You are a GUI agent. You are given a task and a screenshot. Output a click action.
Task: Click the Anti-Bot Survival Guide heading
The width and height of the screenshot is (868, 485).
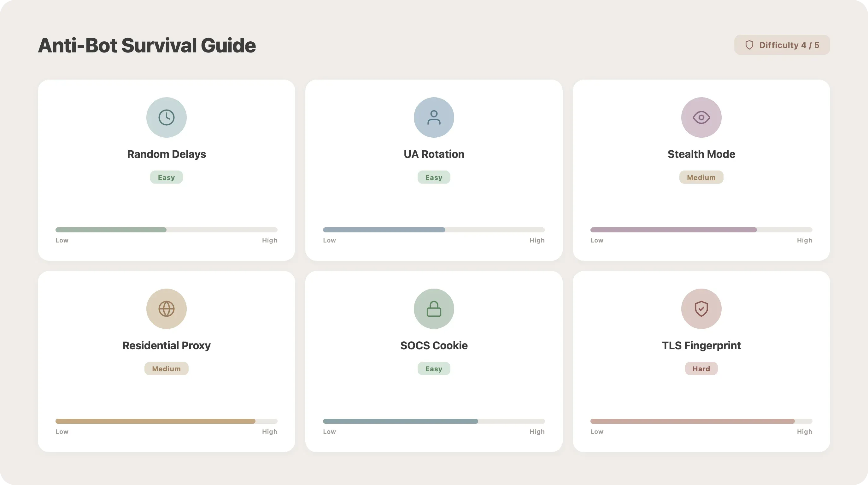pyautogui.click(x=147, y=45)
